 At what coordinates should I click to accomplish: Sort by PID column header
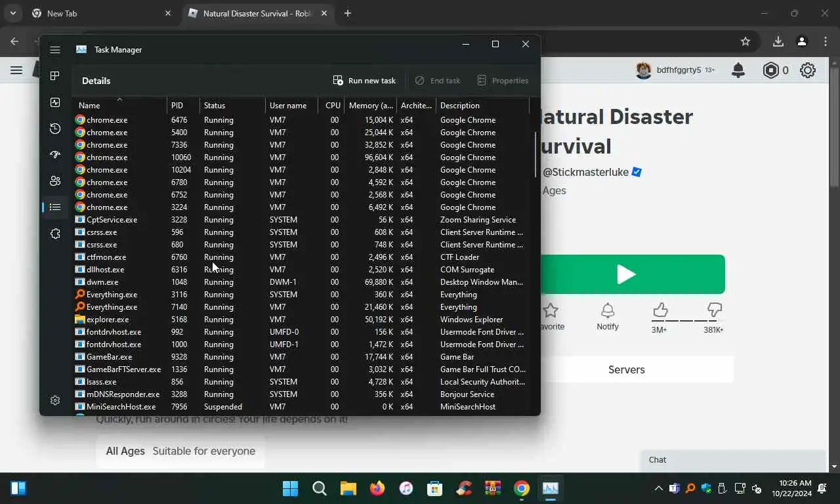tap(183, 105)
